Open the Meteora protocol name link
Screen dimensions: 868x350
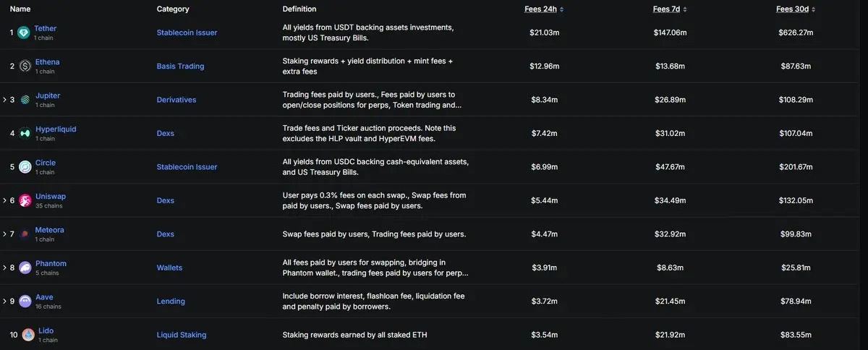pyautogui.click(x=50, y=230)
